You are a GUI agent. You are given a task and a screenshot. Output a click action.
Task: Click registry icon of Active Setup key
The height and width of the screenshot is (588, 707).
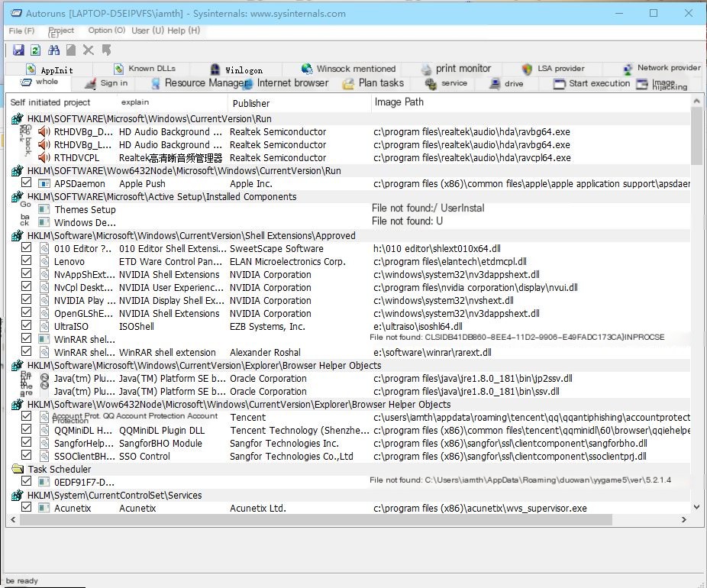(17, 196)
